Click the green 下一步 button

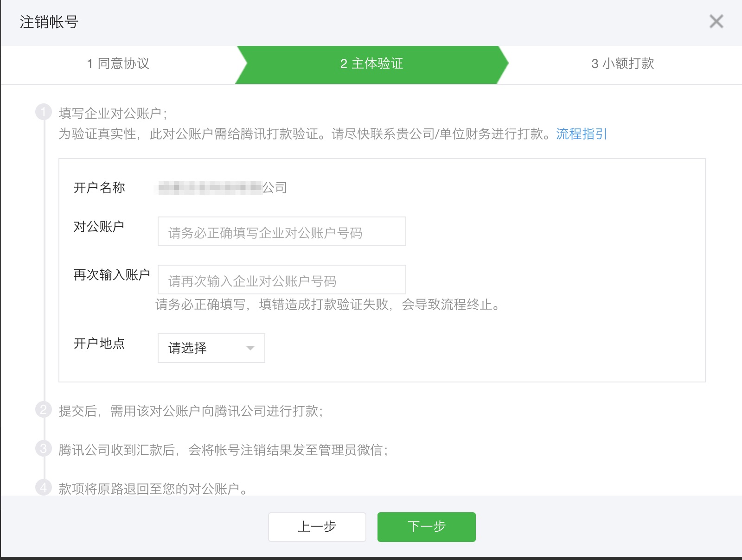[426, 527]
